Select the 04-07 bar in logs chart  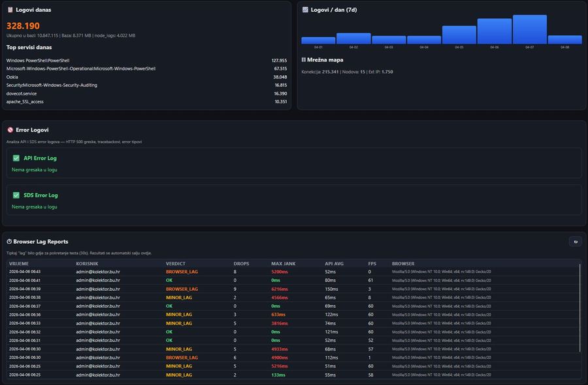pyautogui.click(x=529, y=29)
